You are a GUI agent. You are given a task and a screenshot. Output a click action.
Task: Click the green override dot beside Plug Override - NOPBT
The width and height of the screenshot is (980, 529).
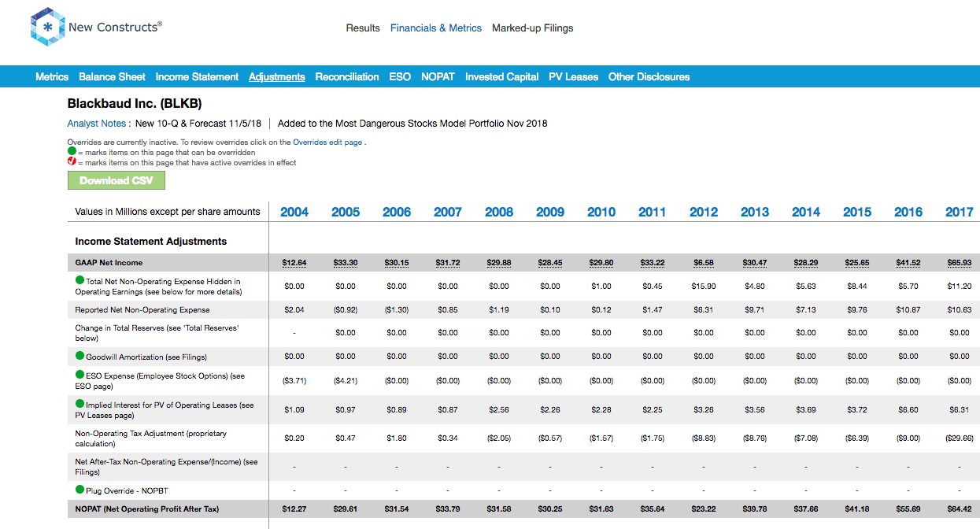click(80, 490)
